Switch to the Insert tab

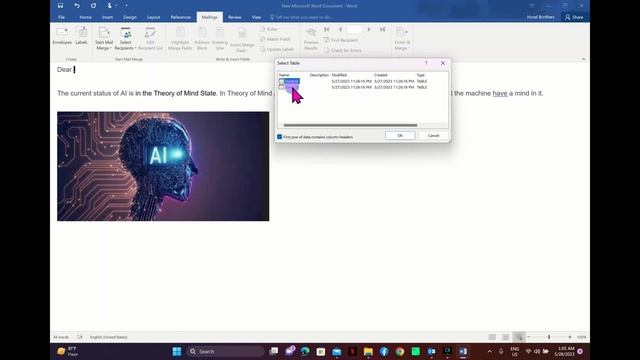pos(107,17)
